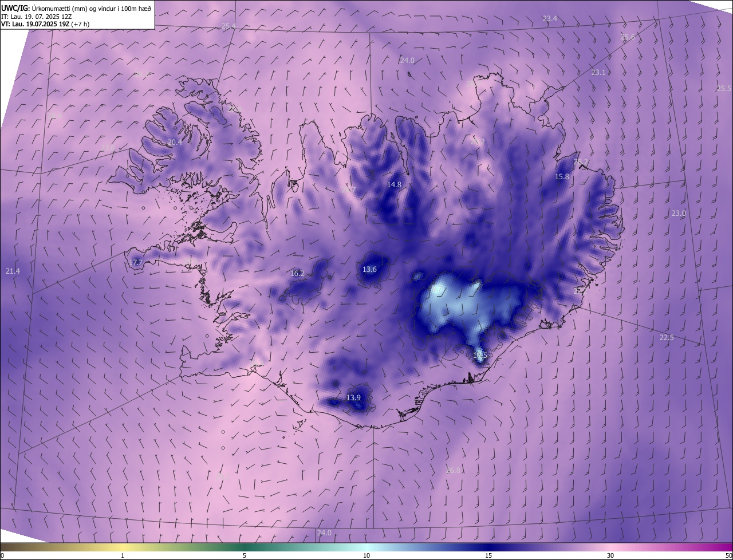Click the colorbar tick label 1
Viewport: 733px width, 560px height.
(x=123, y=555)
